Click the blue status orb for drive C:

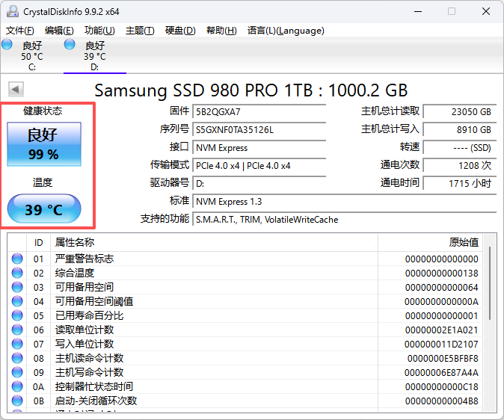tap(7, 44)
